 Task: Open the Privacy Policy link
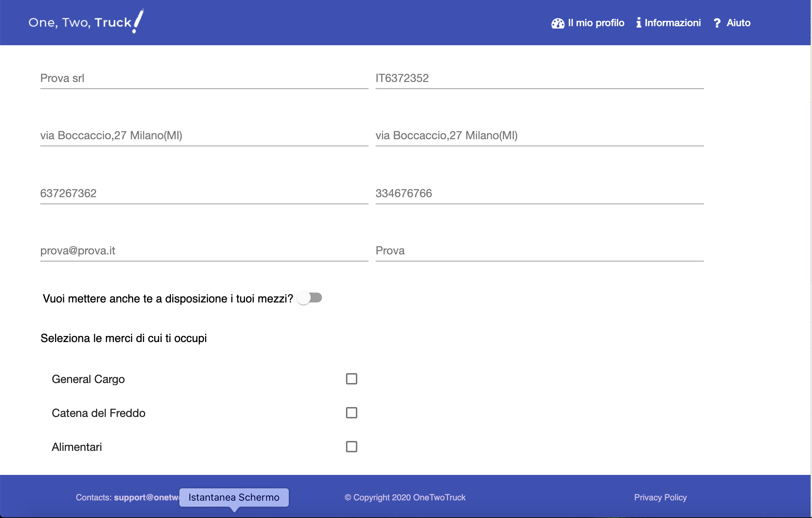coord(660,498)
